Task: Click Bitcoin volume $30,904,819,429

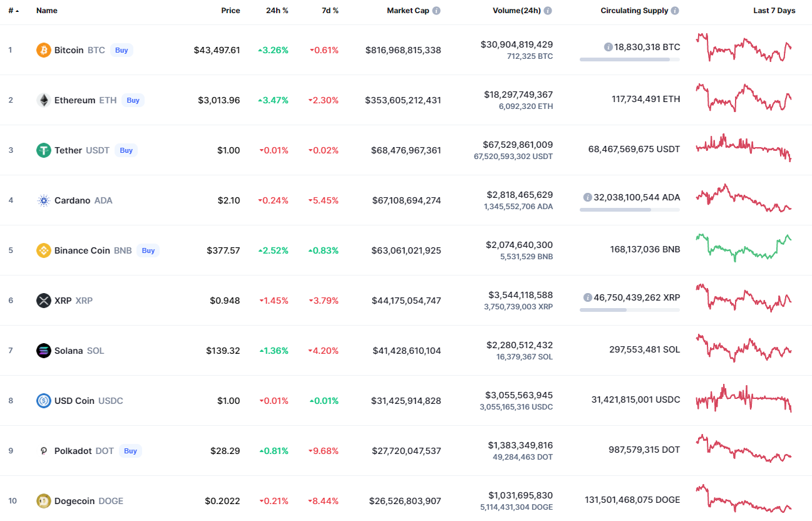Action: (516, 44)
